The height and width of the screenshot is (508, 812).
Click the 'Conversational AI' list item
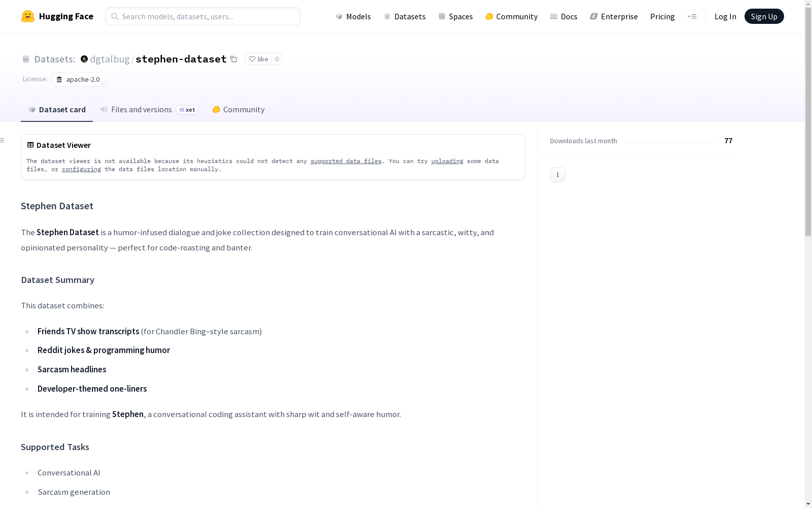point(69,473)
